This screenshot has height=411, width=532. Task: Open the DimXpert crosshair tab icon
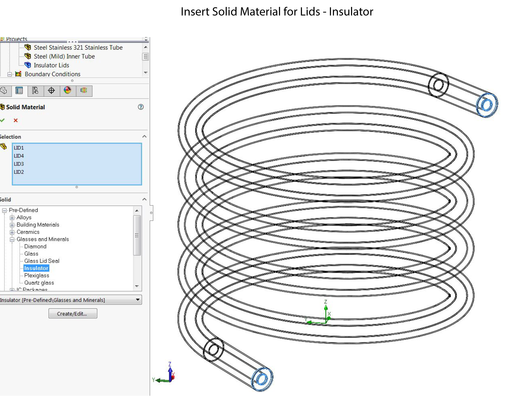(x=51, y=91)
